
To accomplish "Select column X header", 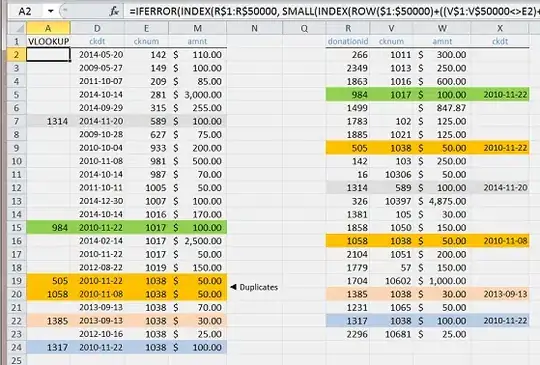I will click(500, 28).
